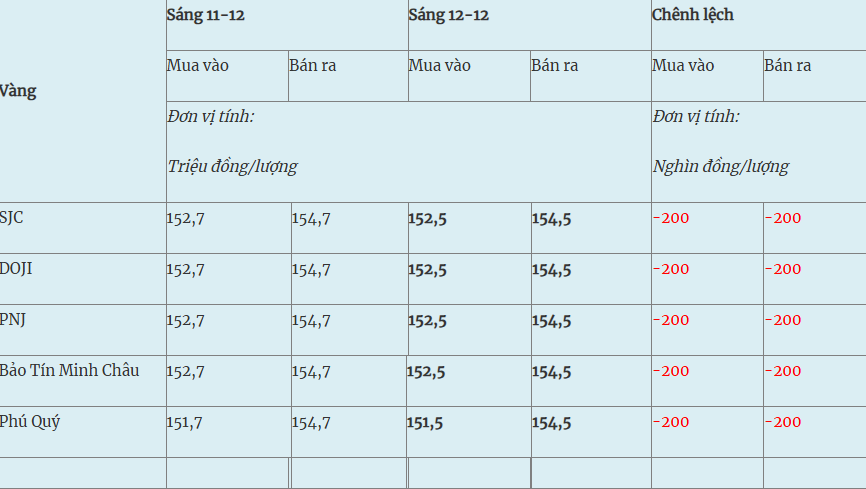
Task: Click SJC bold 152,5 buy price
Action: [428, 219]
